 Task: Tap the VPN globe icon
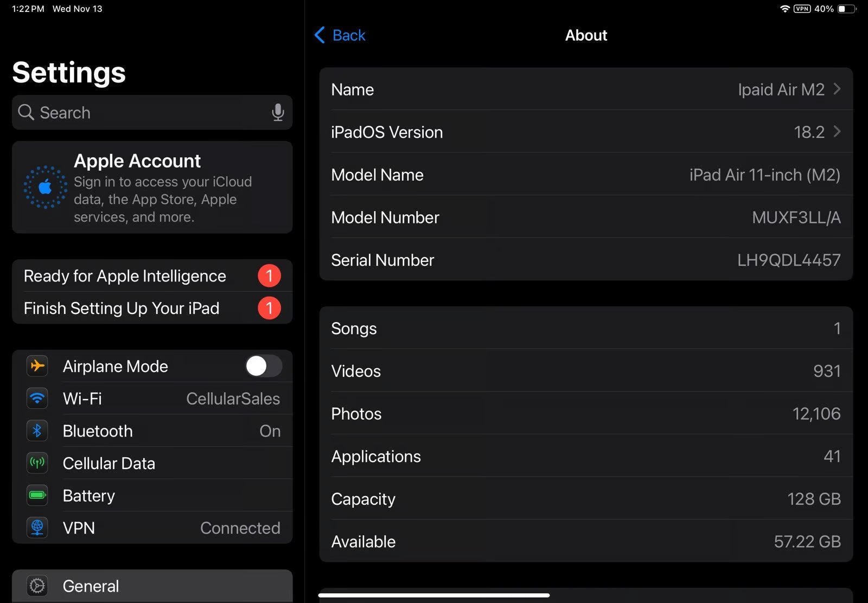[37, 528]
